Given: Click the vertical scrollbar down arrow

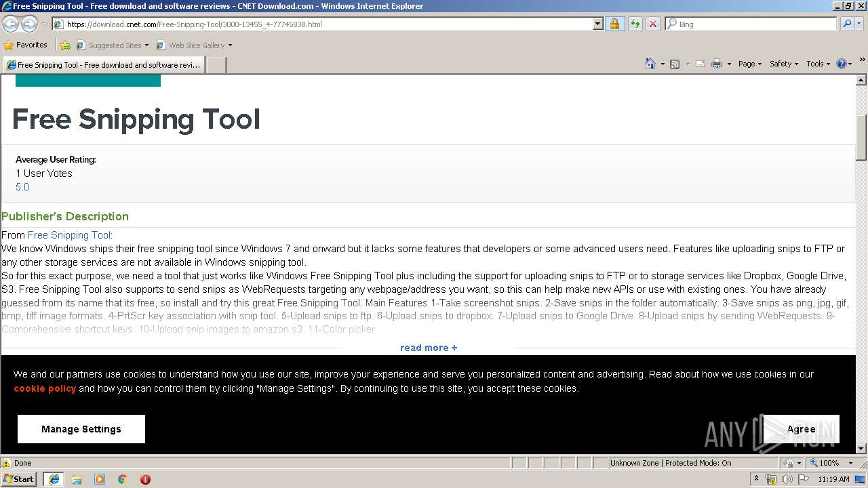Looking at the screenshot, I should [x=861, y=448].
